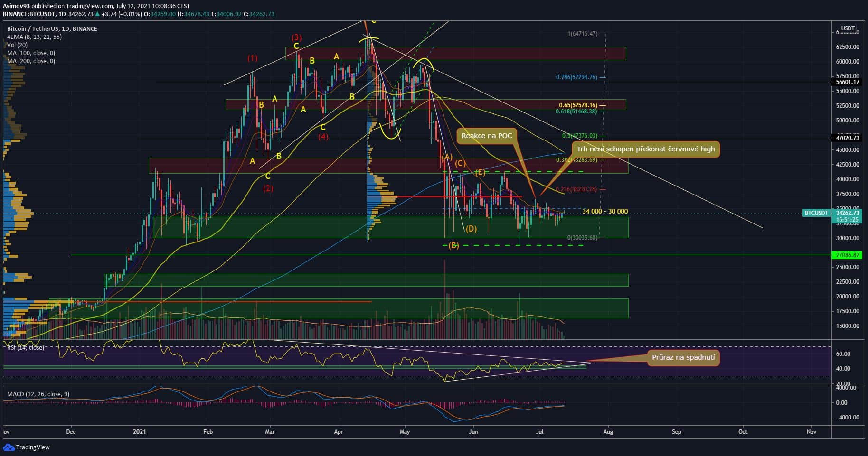This screenshot has height=456, width=868.
Task: Click the Bitcoin / TetherUS, 1D, BINANCE title
Action: [52, 28]
